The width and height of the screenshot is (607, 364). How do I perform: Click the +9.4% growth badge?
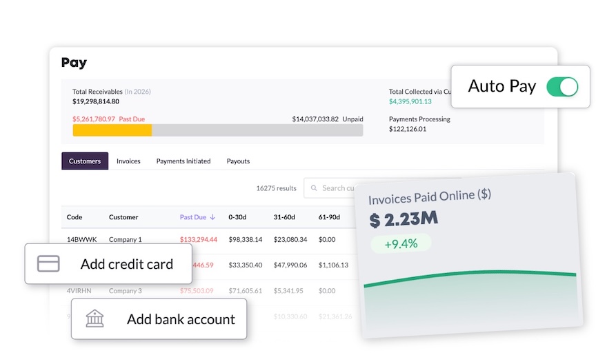pyautogui.click(x=400, y=243)
